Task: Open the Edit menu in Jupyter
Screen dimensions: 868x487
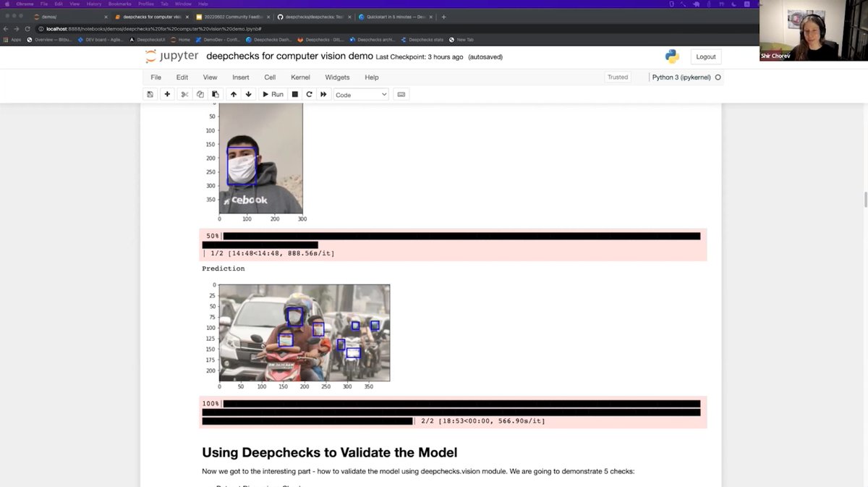Action: pos(182,77)
